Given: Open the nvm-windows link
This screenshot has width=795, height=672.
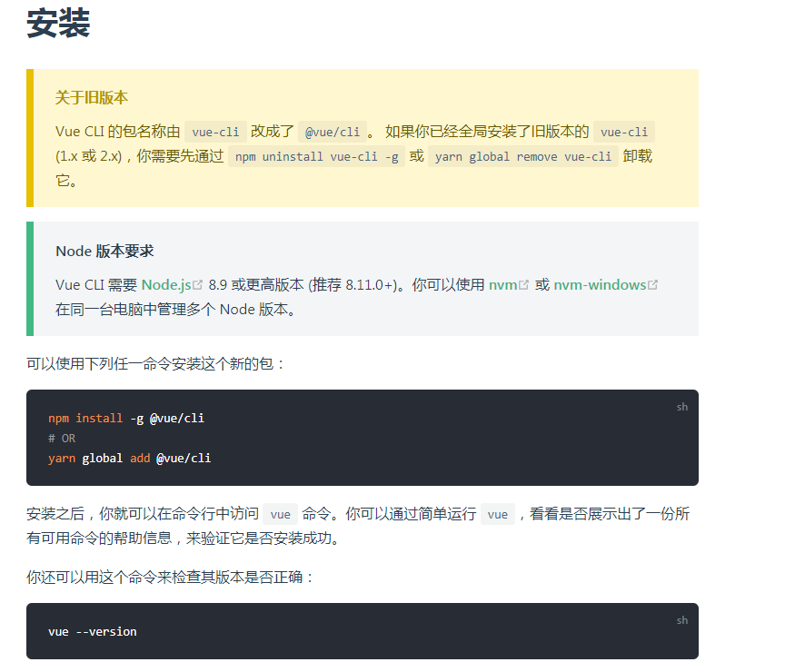Looking at the screenshot, I should click(600, 285).
